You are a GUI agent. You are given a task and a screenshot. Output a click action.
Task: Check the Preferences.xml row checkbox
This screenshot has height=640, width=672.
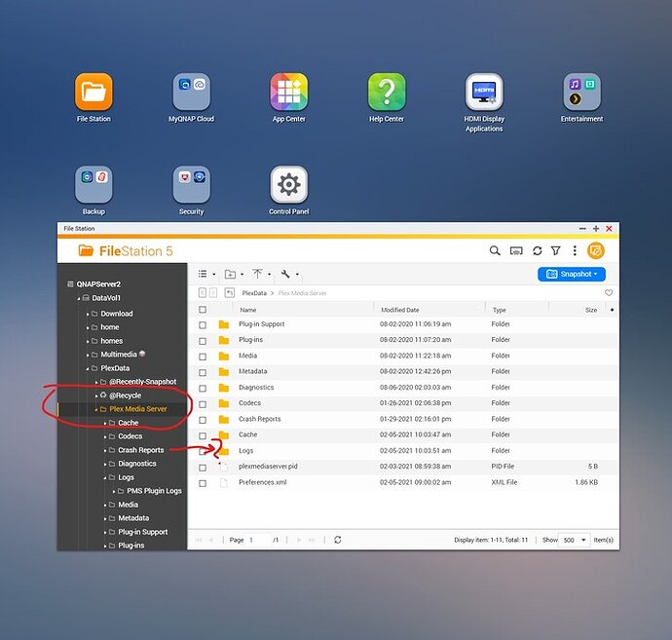tap(203, 483)
